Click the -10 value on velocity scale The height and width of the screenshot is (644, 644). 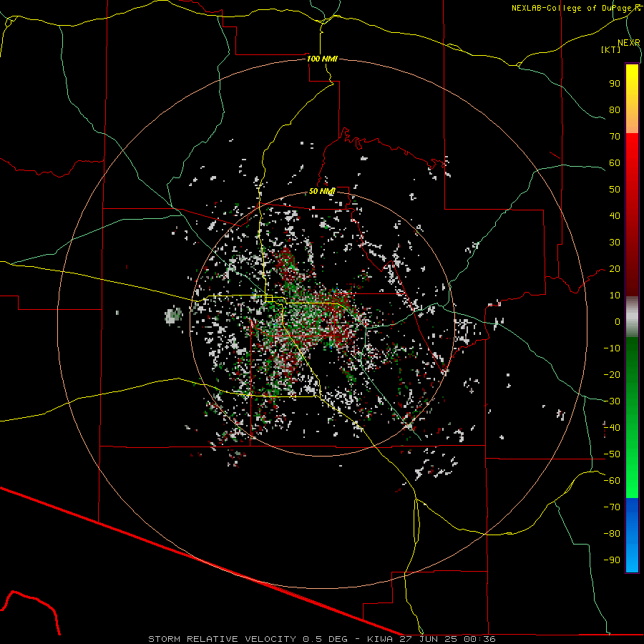pyautogui.click(x=612, y=348)
